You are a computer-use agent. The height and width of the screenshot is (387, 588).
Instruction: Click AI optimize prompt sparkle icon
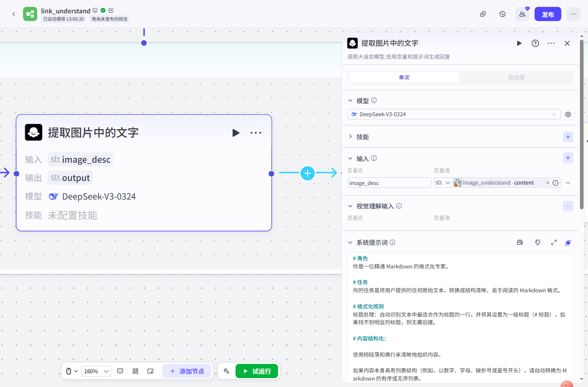pyautogui.click(x=568, y=242)
